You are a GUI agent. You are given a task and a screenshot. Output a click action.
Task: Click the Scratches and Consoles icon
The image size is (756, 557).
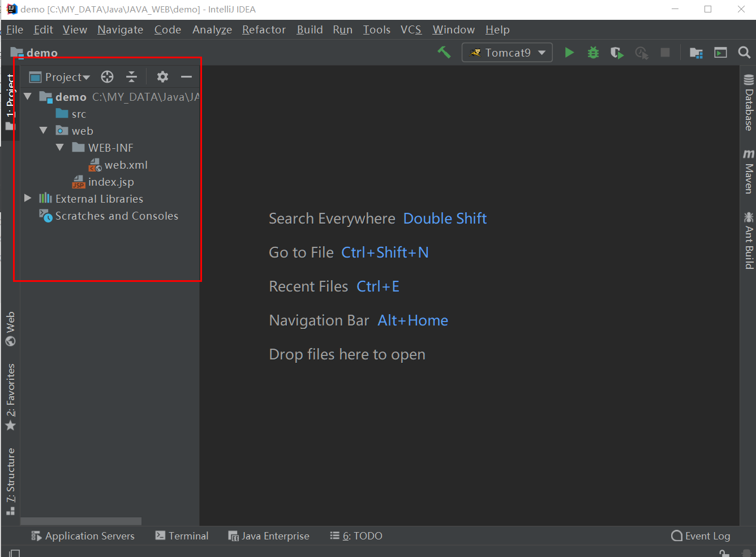(x=46, y=216)
